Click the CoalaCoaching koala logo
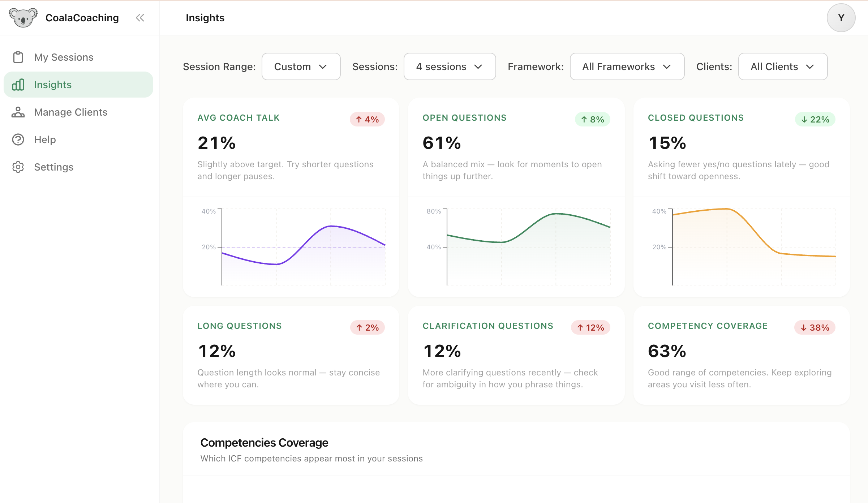 tap(23, 17)
